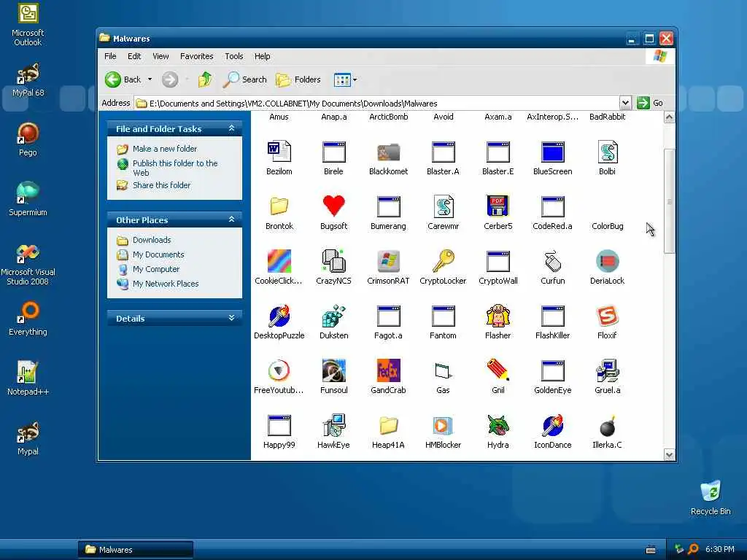Collapse the File and Folder Tasks panel
This screenshot has width=747, height=560.
[x=231, y=128]
